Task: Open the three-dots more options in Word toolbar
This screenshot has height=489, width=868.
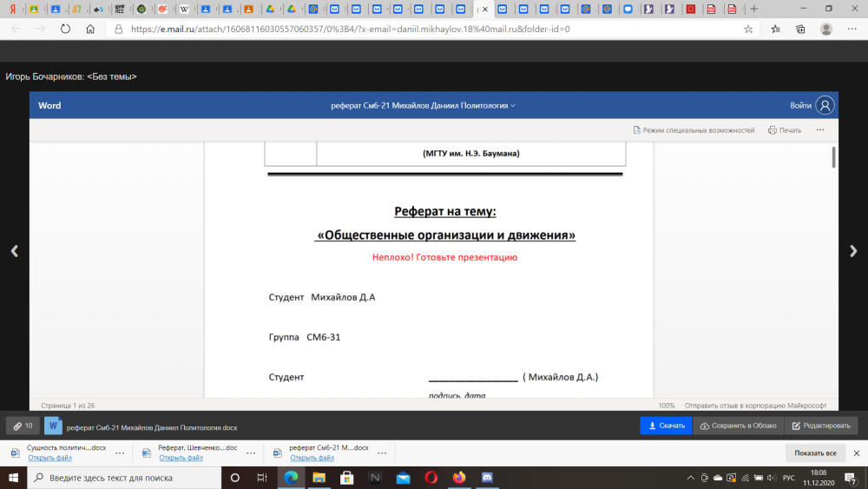Action: (x=820, y=130)
